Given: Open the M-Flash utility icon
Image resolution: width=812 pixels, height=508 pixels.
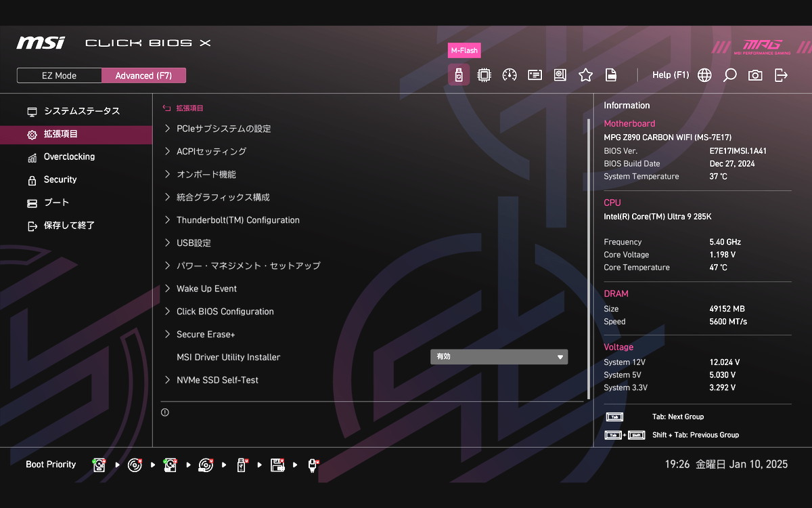Looking at the screenshot, I should (459, 75).
